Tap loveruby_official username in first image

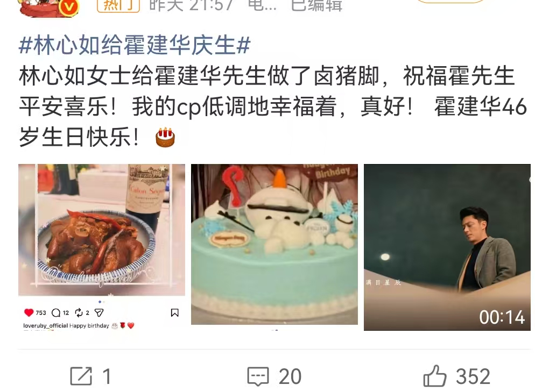tap(46, 325)
